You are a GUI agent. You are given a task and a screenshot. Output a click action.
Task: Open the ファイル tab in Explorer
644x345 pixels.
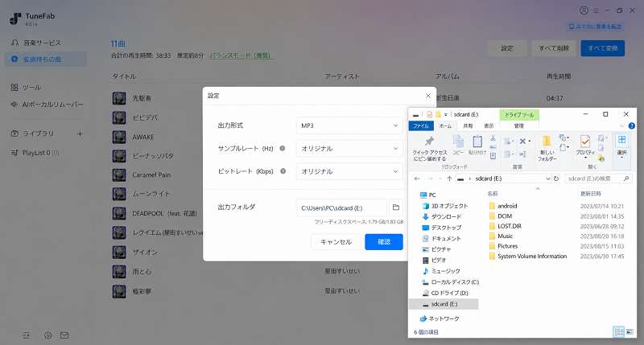click(x=421, y=126)
